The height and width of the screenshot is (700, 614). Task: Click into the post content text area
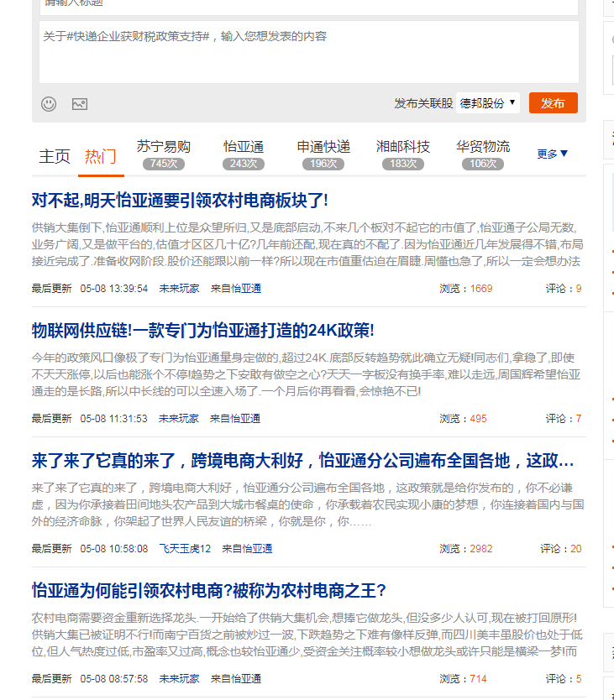point(309,52)
